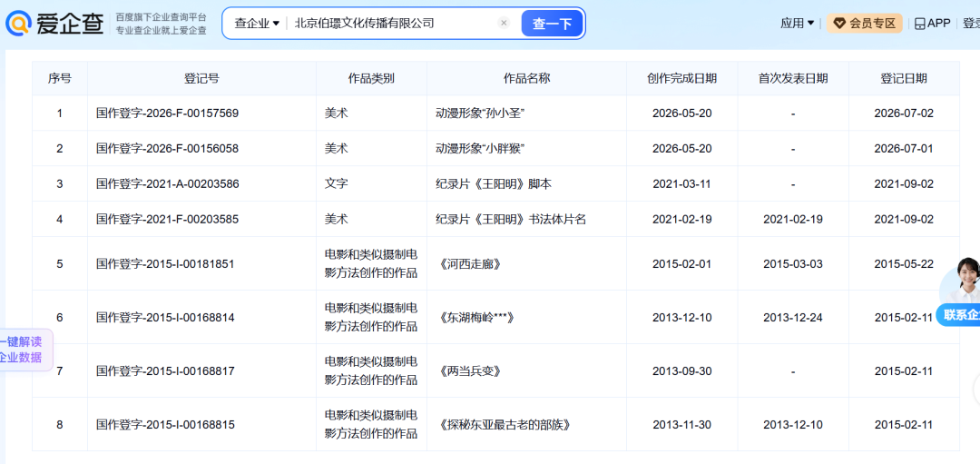980x464 pixels.
Task: Select registration 国作登字-2026-F-00157569
Action: click(x=168, y=114)
